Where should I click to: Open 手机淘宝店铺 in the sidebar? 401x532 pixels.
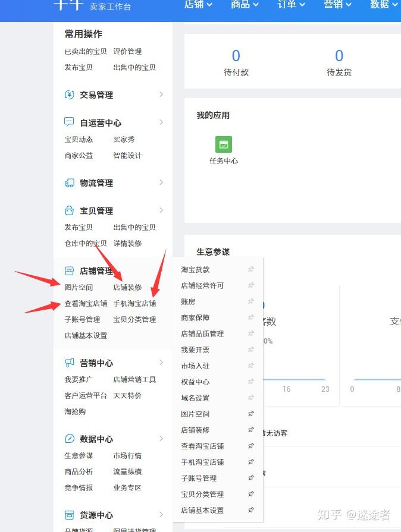click(x=134, y=303)
